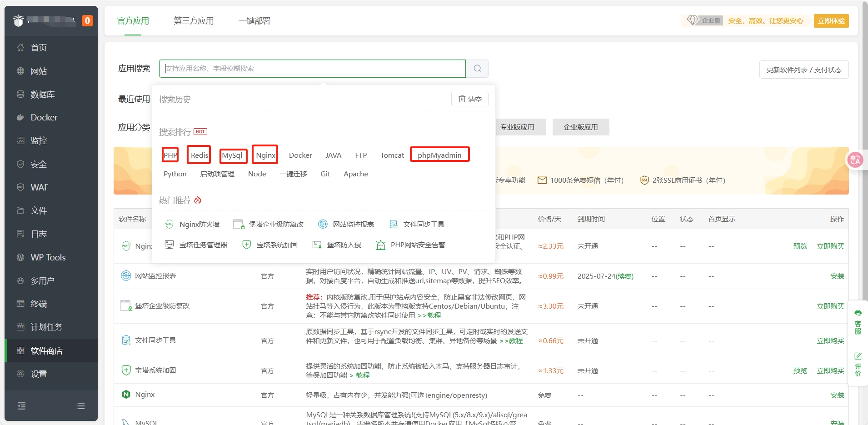
Task: Click the 评价 feedback icon
Action: pyautogui.click(x=858, y=364)
